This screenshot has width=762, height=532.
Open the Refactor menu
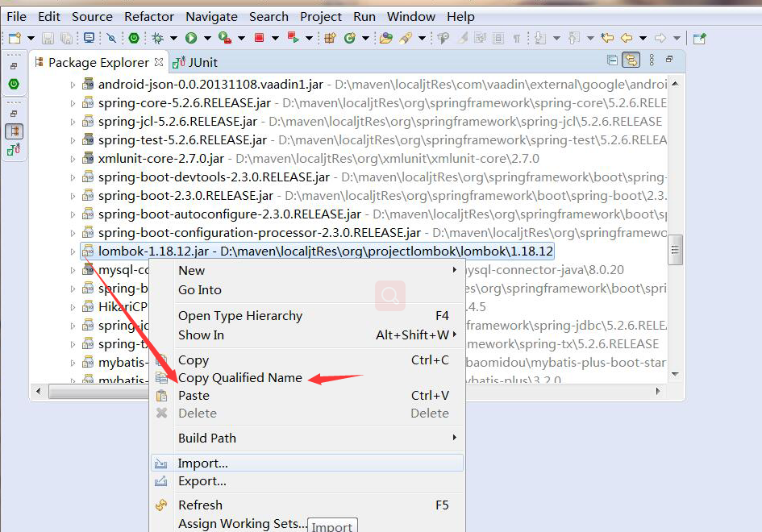click(x=148, y=16)
